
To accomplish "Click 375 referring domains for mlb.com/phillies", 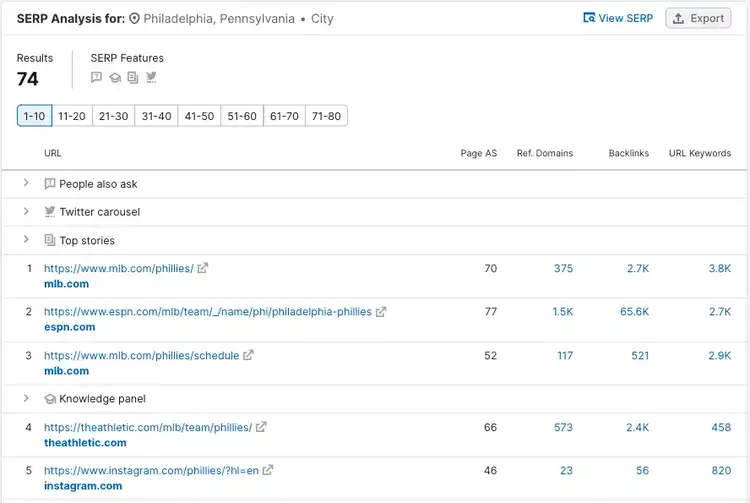I will coord(563,268).
